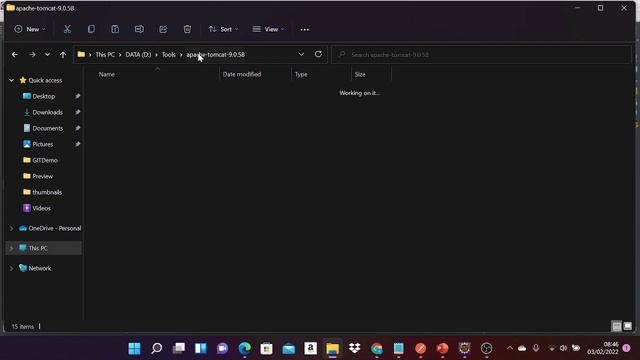Click the Cut scissors icon
Screen dimensions: 640x360
pos(67,29)
